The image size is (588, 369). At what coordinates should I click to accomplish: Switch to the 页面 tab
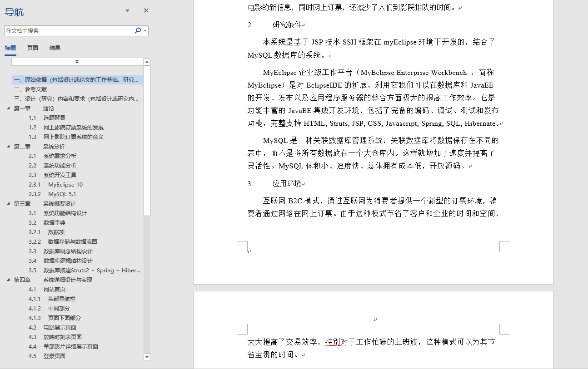pos(33,48)
